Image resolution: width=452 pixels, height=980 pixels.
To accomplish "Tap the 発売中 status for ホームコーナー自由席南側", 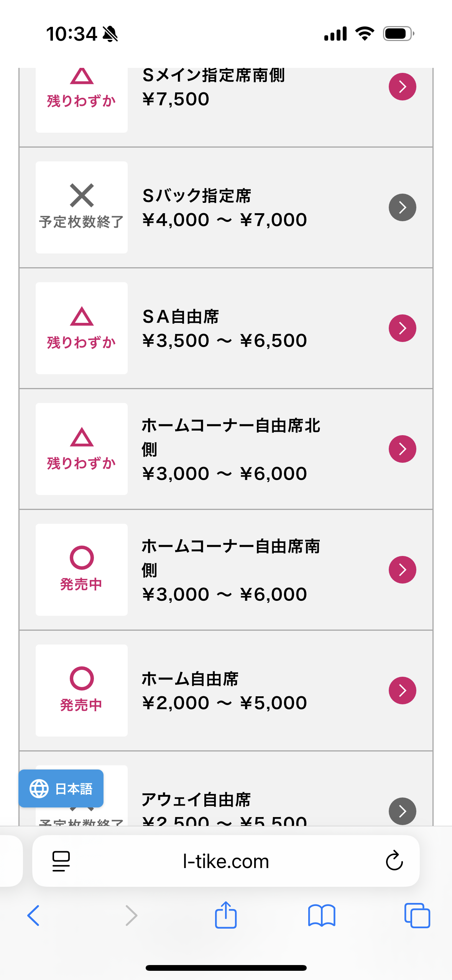I will click(x=81, y=570).
